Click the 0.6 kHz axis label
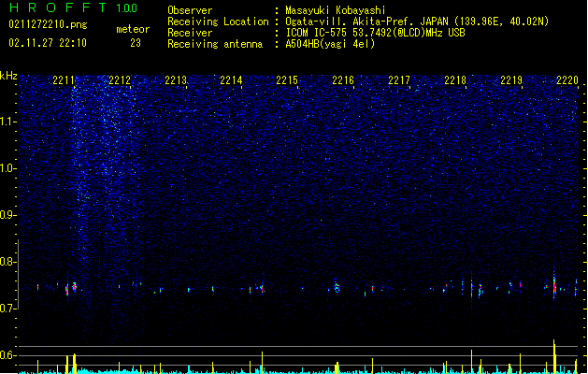The height and width of the screenshot is (374, 588). point(8,355)
